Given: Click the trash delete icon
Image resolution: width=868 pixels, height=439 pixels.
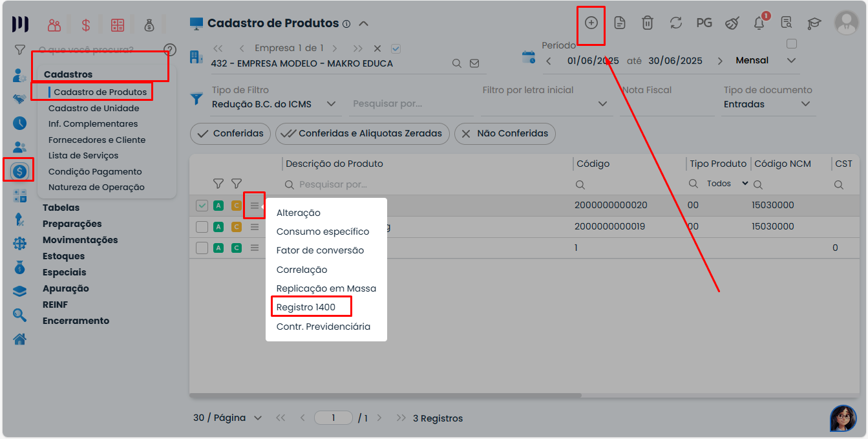Looking at the screenshot, I should tap(647, 23).
